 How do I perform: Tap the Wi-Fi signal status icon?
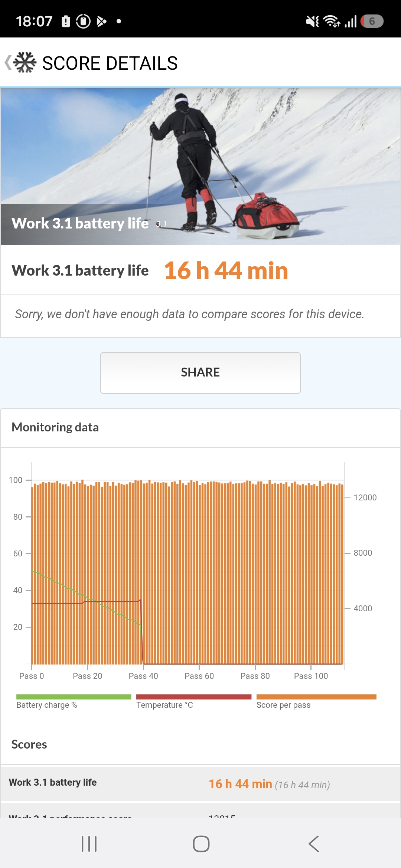[x=331, y=21]
